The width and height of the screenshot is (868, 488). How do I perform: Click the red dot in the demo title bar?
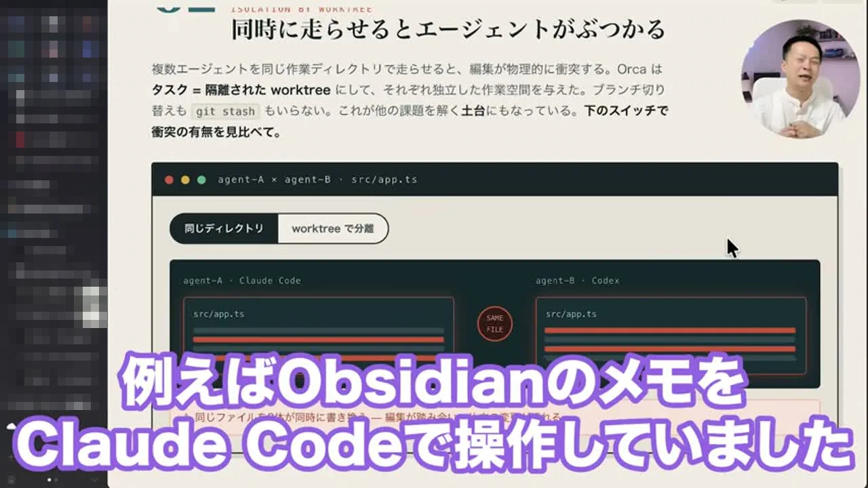(169, 180)
